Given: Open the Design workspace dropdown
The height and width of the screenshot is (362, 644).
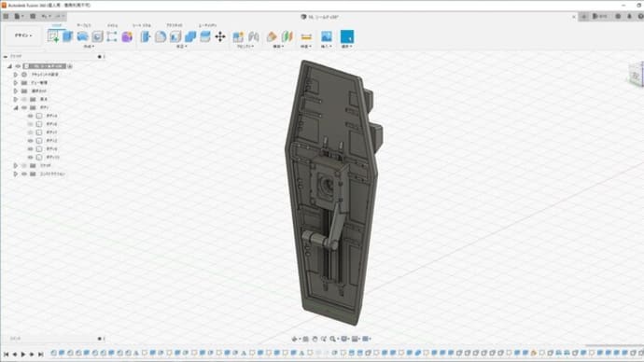Looking at the screenshot, I should click(x=23, y=35).
